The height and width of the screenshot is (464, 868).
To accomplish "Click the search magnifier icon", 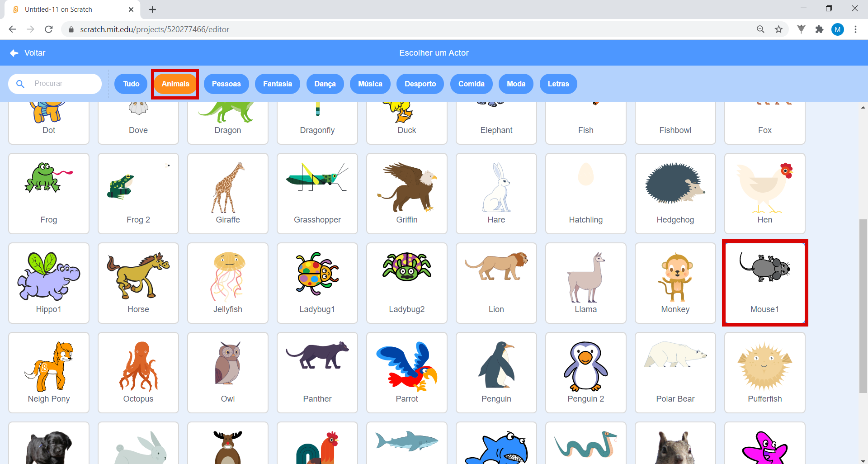I will click(20, 84).
